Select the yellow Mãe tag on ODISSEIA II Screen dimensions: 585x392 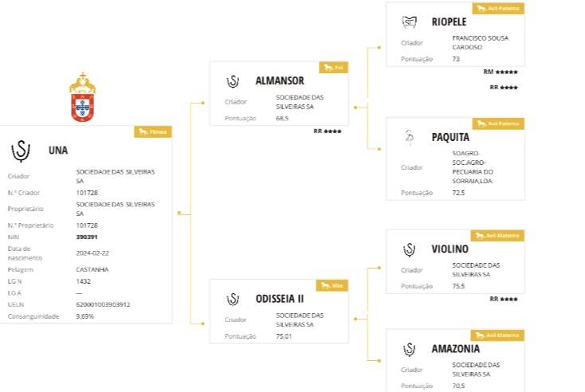[333, 284]
